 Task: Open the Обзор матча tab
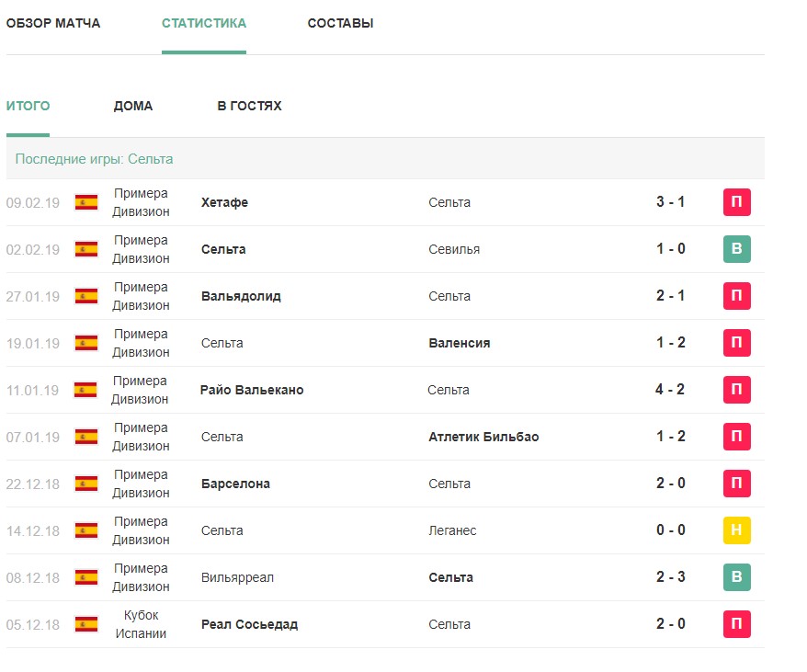pyautogui.click(x=53, y=23)
